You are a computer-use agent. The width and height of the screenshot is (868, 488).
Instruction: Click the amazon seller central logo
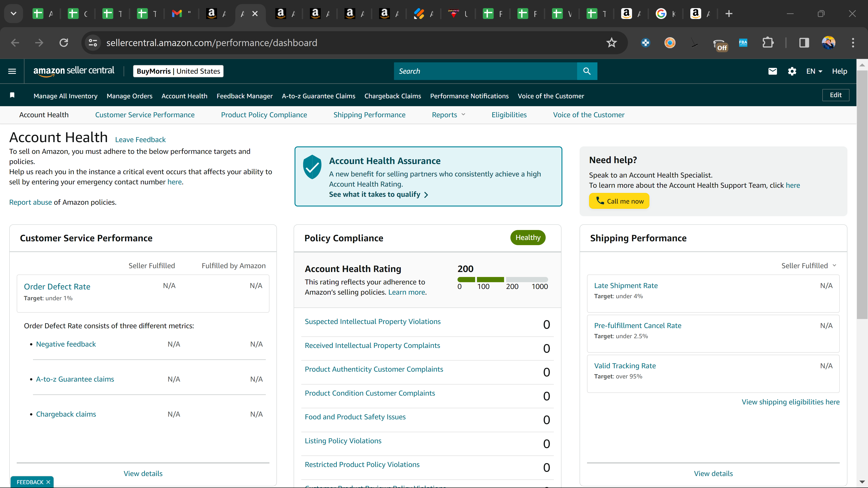[x=74, y=71]
